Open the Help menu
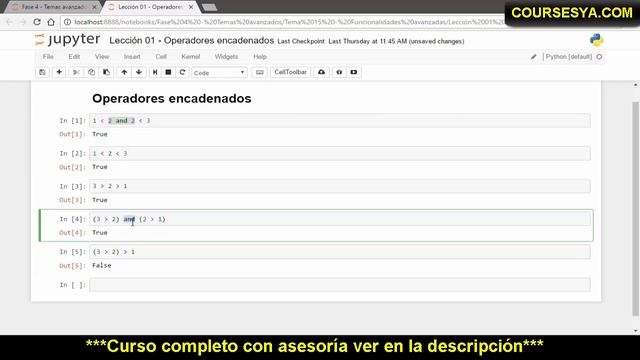 point(260,57)
